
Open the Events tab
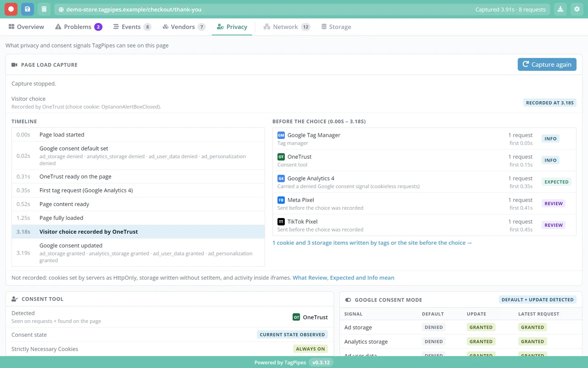pos(132,27)
